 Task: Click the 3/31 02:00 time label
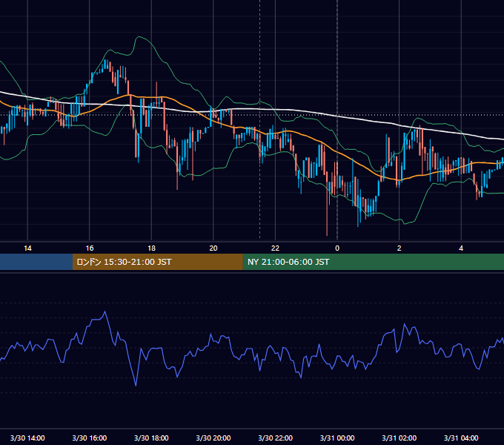[x=399, y=438]
